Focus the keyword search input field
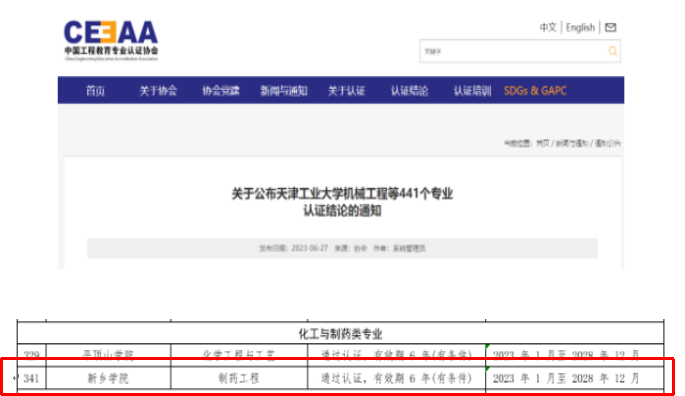This screenshot has height=396, width=685. pos(513,51)
